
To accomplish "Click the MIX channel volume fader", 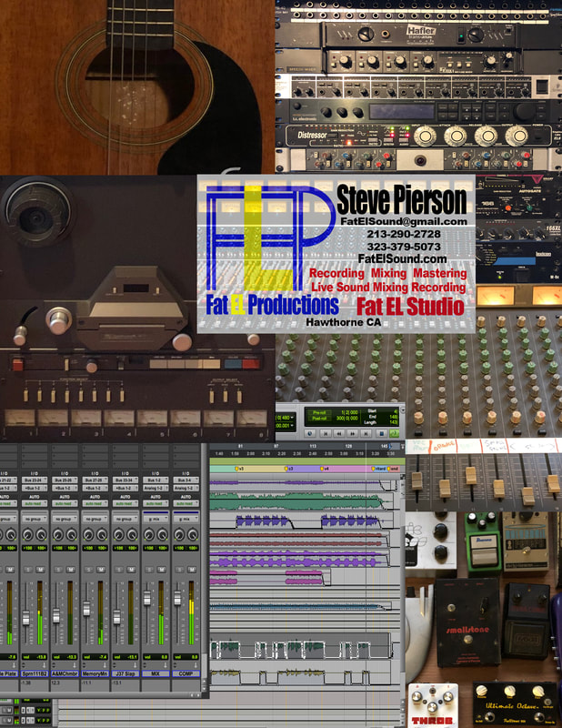I will (x=147, y=598).
